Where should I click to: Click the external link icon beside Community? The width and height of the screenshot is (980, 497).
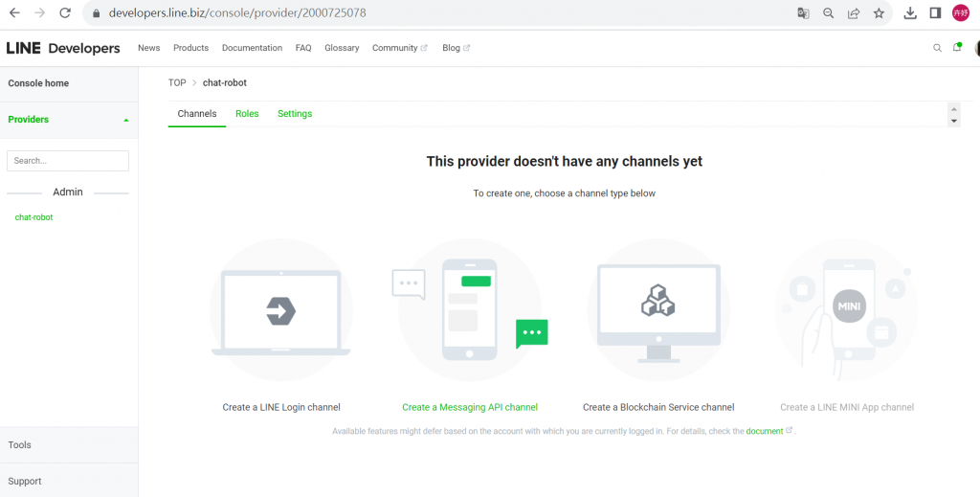[424, 48]
